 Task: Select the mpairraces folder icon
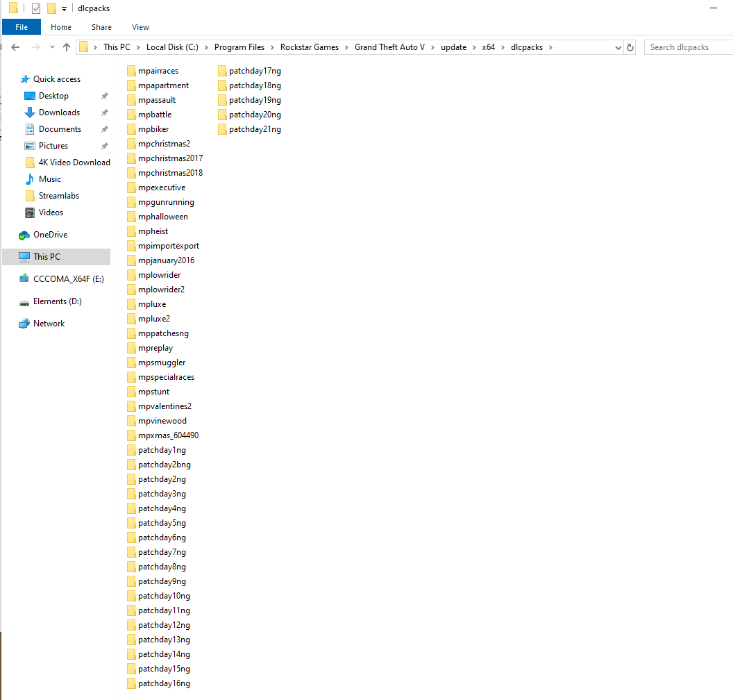(x=131, y=71)
